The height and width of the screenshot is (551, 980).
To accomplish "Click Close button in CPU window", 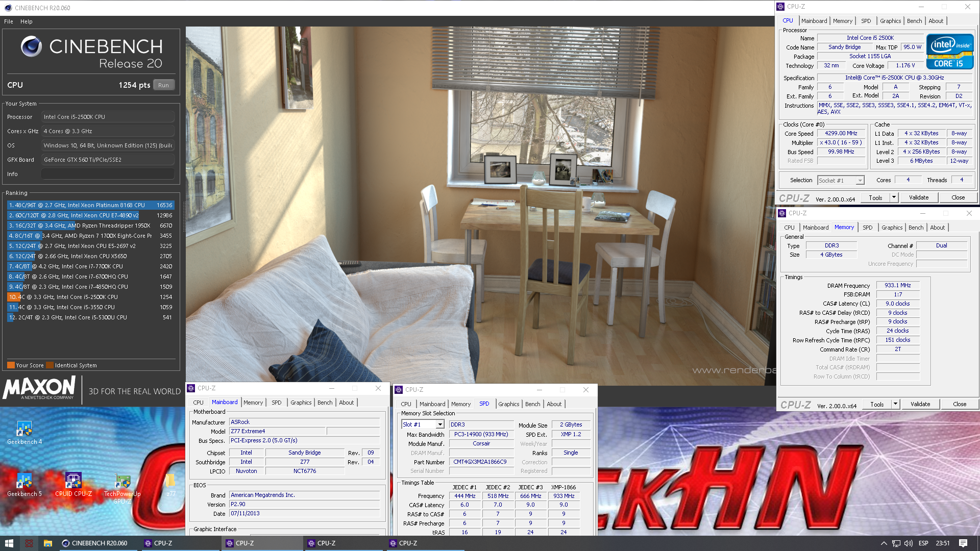I will (x=958, y=197).
